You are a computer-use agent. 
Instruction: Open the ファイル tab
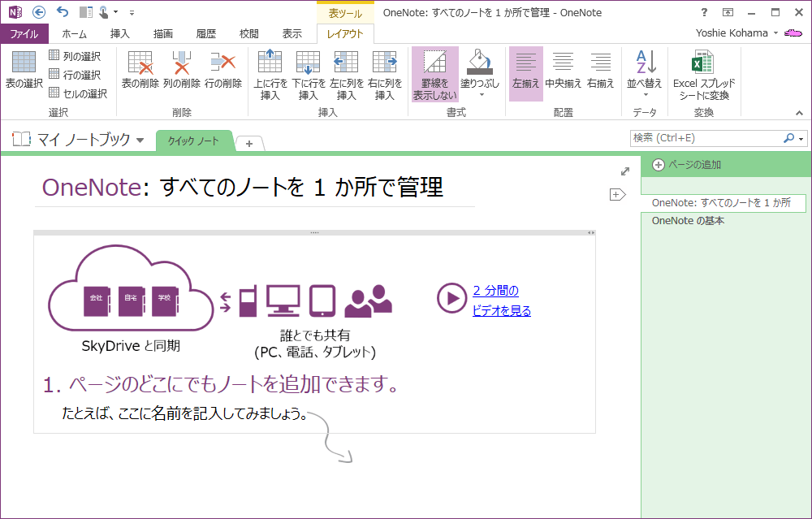point(24,33)
